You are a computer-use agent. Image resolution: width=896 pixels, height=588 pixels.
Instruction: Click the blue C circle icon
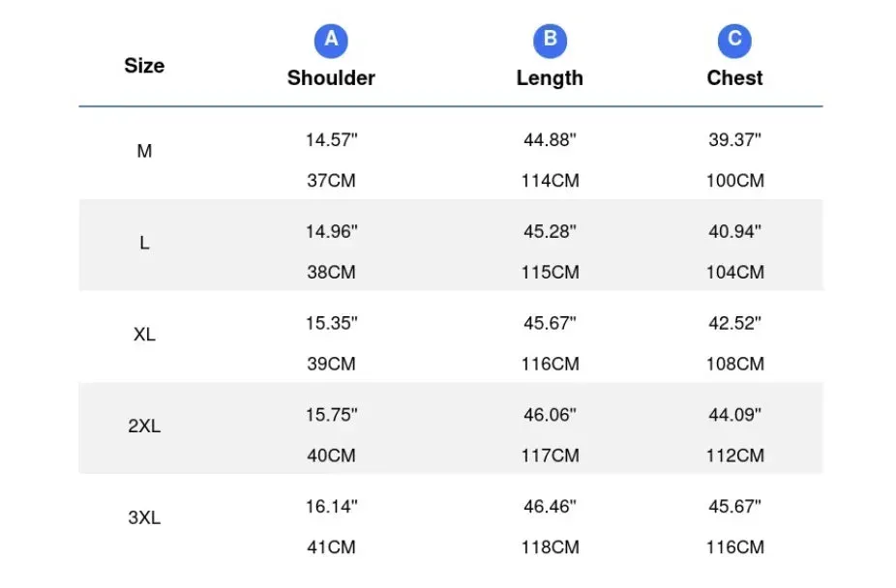[734, 42]
